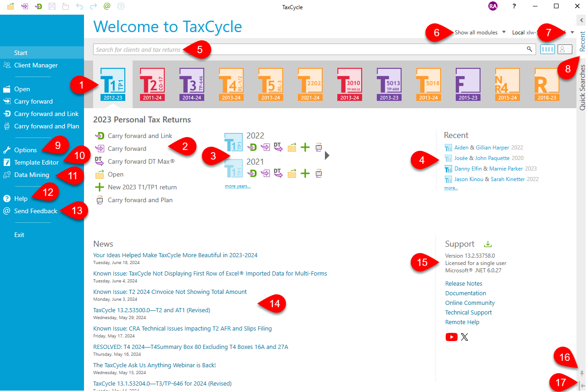This screenshot has height=392, width=587.
Task: Expand the Show all modules dropdown
Action: pos(480,33)
